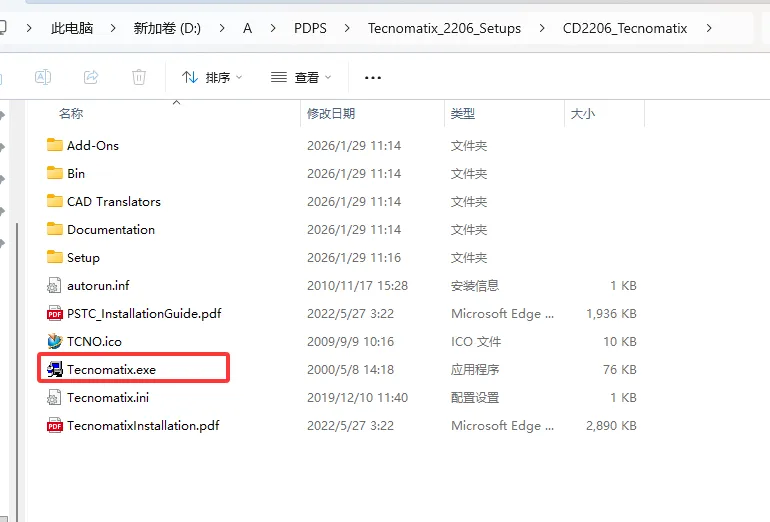Open the 查看 view dropdown
The image size is (770, 522).
coord(302,77)
